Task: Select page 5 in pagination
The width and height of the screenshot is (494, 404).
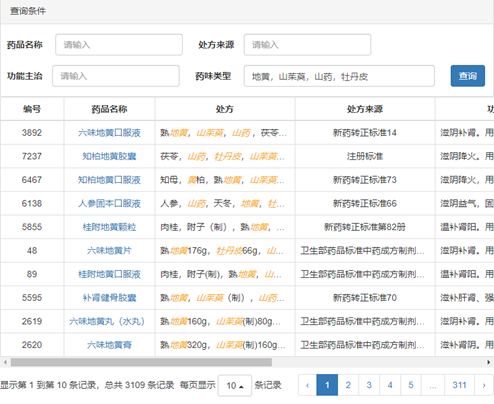Action: 411,385
